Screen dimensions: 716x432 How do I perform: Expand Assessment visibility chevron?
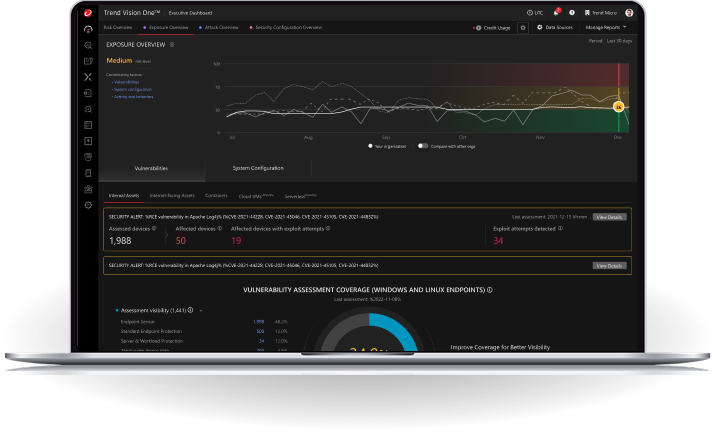[x=201, y=311]
